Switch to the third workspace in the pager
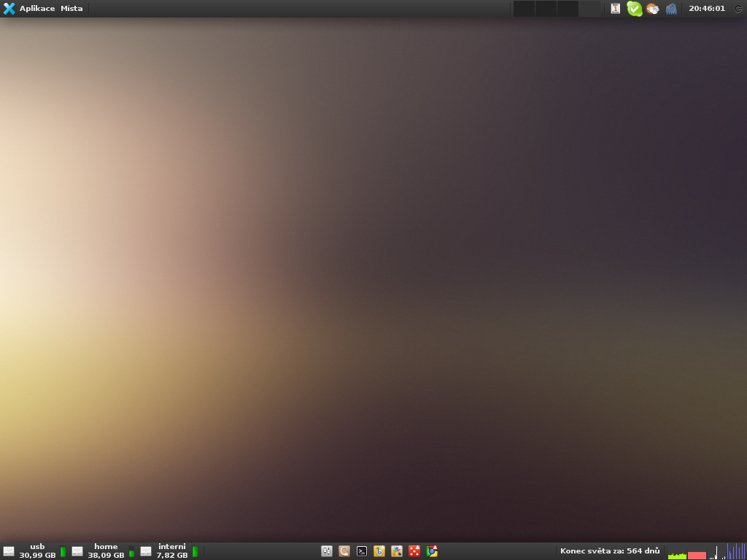This screenshot has height=560, width=747. click(x=568, y=9)
